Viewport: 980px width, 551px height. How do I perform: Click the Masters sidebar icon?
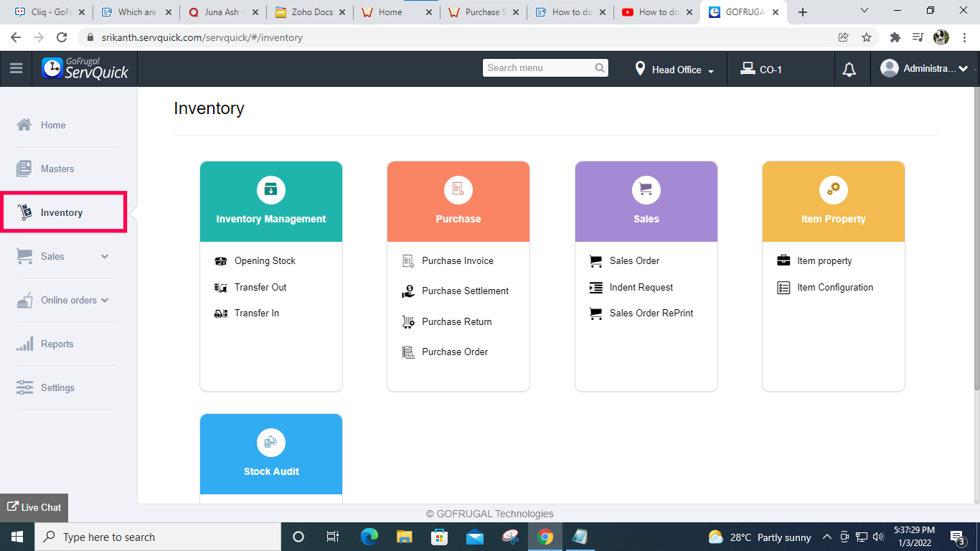(x=24, y=169)
